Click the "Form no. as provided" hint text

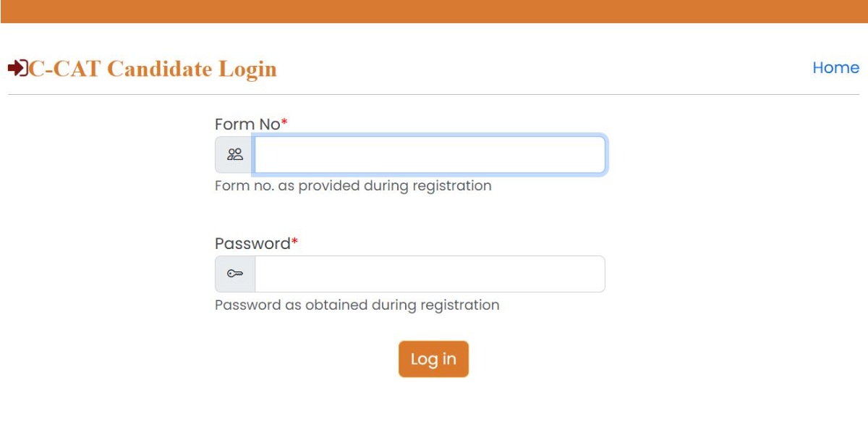pyautogui.click(x=289, y=186)
